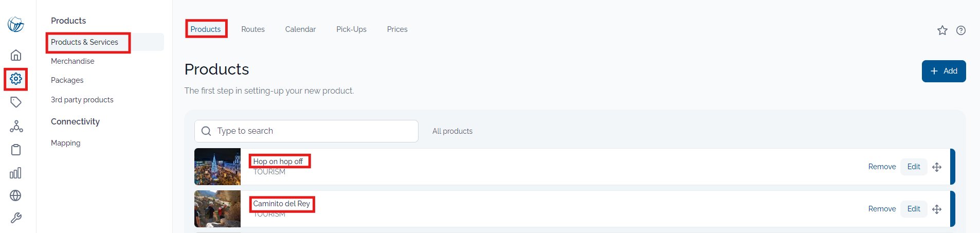This screenshot has height=233, width=980.
Task: Open the connectivity nodes icon in sidebar
Action: pyautogui.click(x=16, y=126)
